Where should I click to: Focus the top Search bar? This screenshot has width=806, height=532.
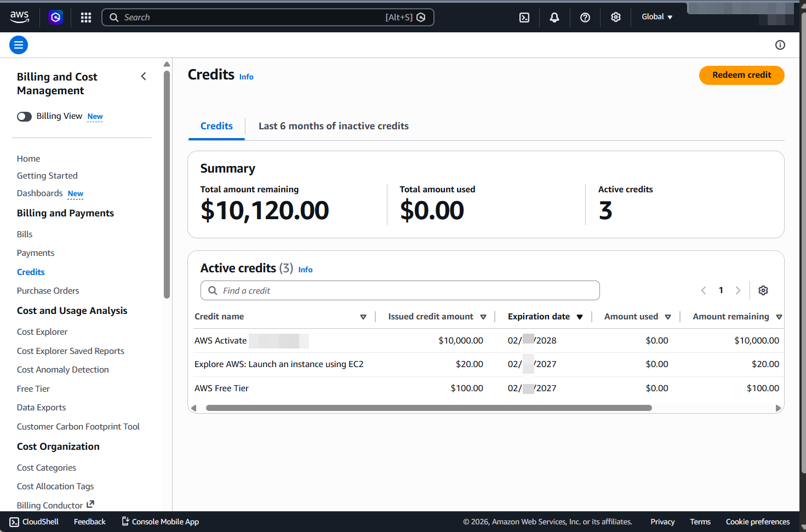pos(268,18)
